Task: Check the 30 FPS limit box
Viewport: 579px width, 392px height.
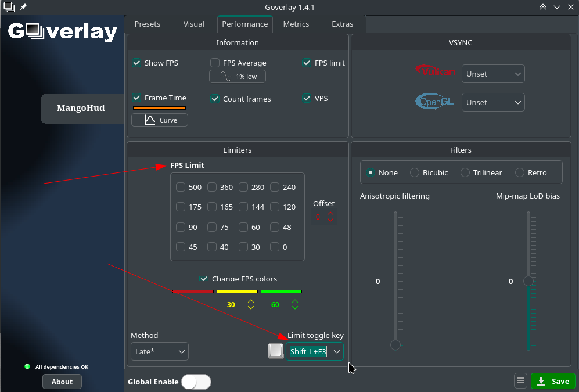Action: coord(243,247)
